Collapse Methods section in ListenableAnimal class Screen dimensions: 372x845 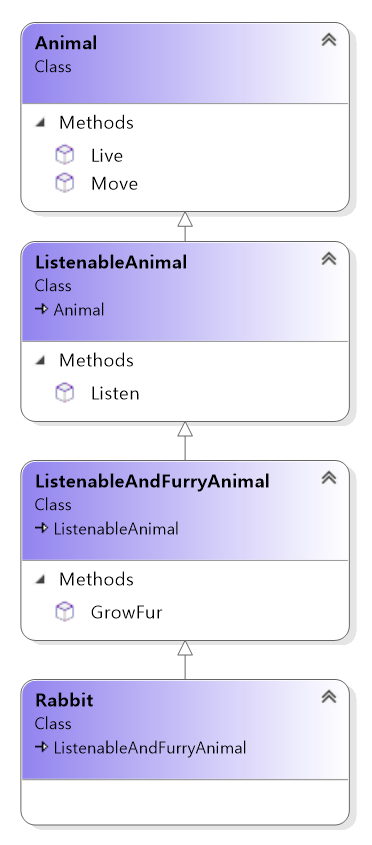point(40,361)
